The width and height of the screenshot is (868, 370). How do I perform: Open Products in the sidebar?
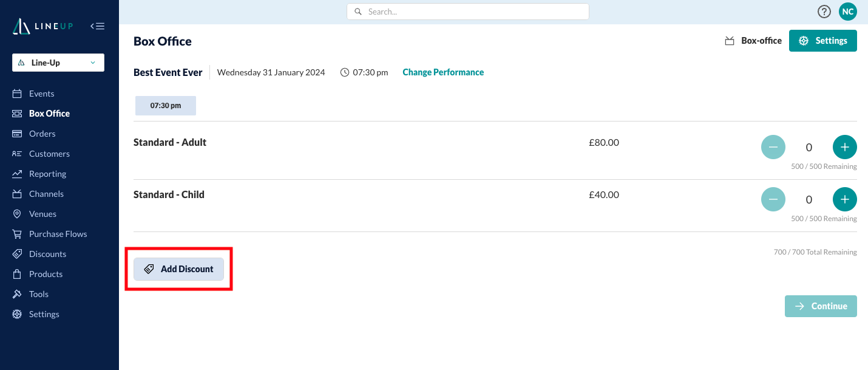click(46, 274)
